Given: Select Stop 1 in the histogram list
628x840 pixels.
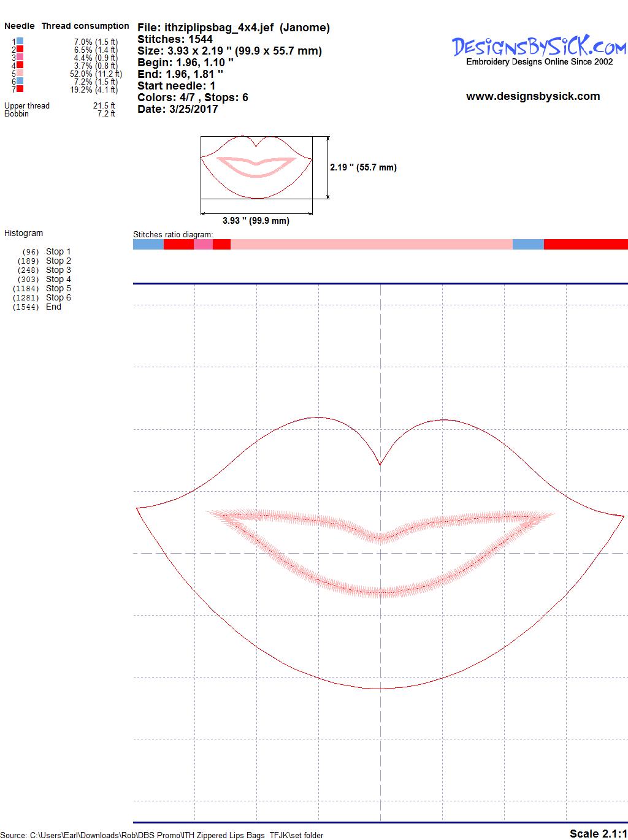Looking at the screenshot, I should click(58, 251).
